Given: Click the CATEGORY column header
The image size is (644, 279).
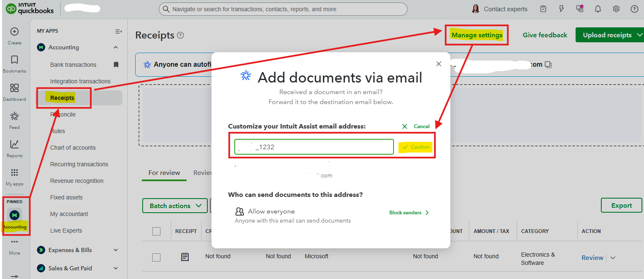Looking at the screenshot, I should (x=535, y=231).
